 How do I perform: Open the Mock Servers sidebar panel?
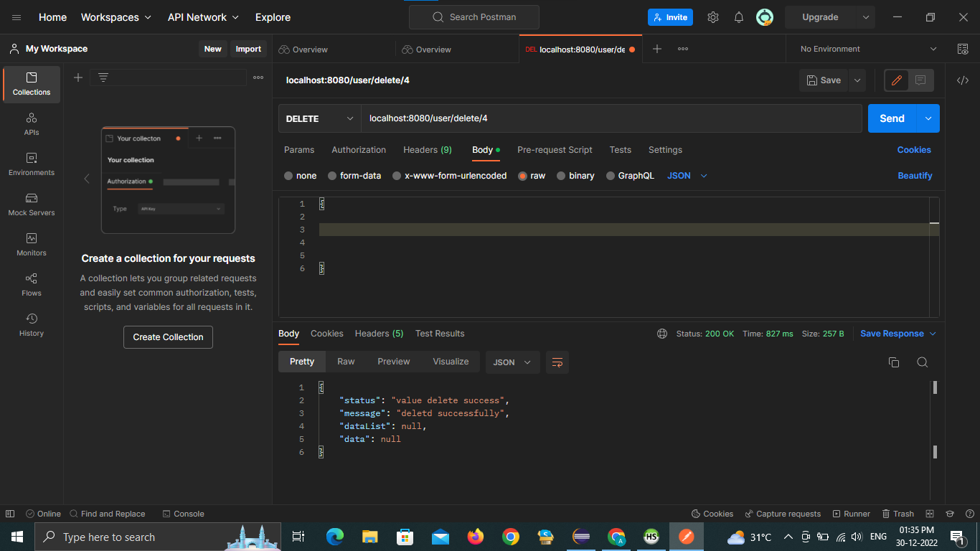click(32, 204)
